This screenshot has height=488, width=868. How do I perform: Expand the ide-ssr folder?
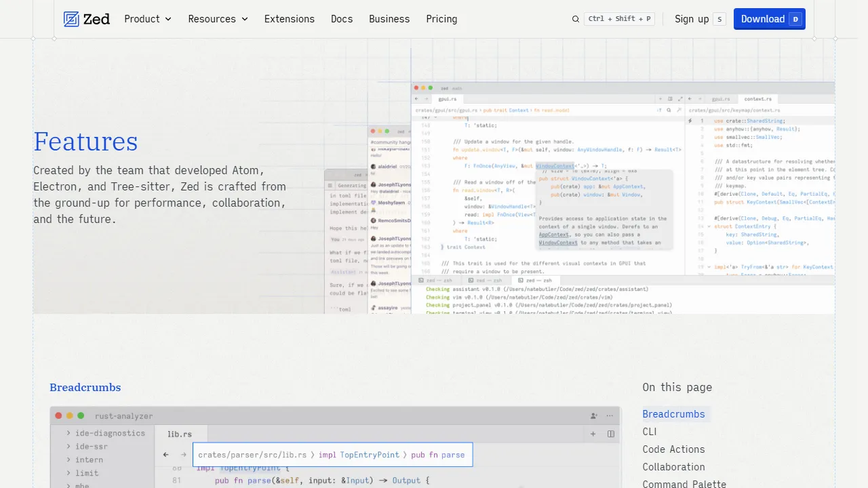(86, 447)
